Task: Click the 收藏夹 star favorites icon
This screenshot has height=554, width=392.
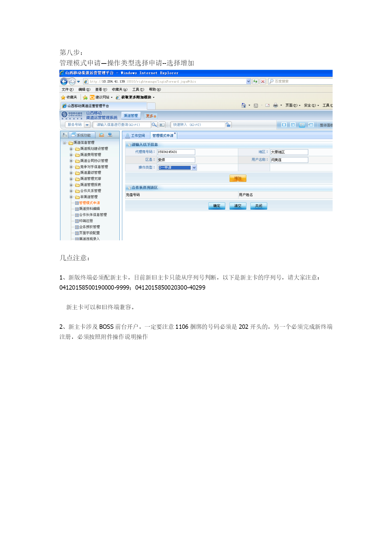Action: click(x=63, y=97)
